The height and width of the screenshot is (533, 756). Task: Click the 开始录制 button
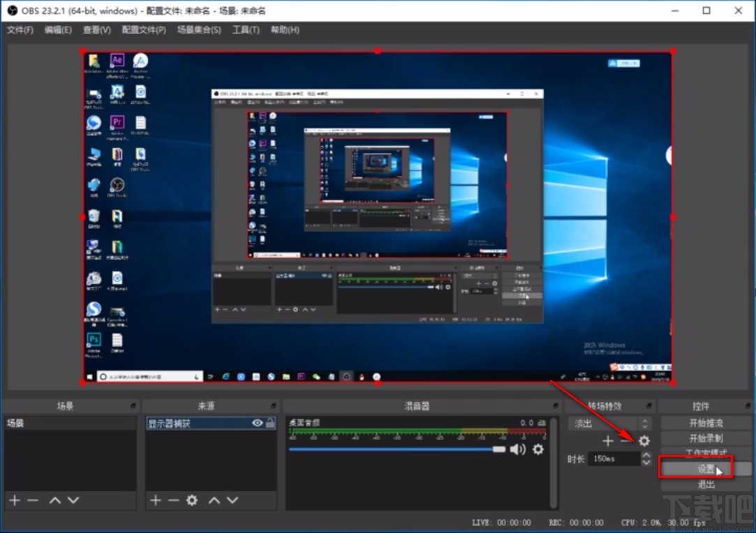(x=706, y=437)
